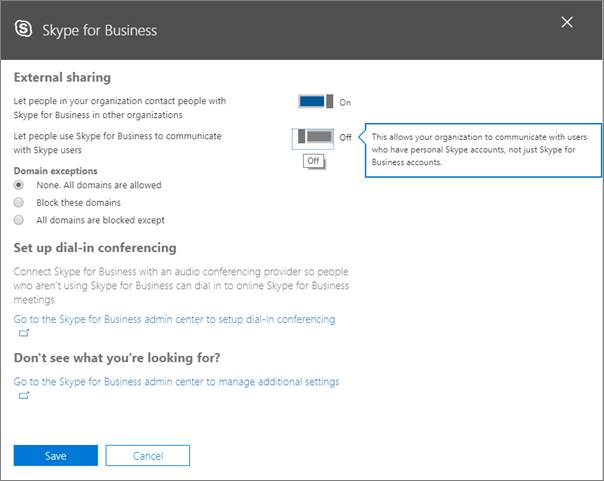Open admin center link to setup dial-in conferencing
This screenshot has height=481, width=604.
(174, 319)
